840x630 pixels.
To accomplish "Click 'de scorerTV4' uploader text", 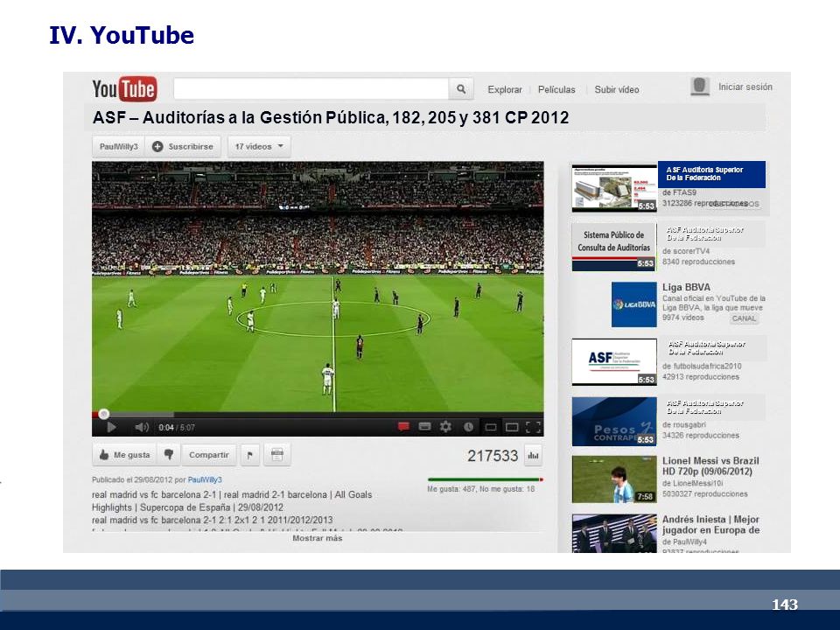I will [686, 251].
